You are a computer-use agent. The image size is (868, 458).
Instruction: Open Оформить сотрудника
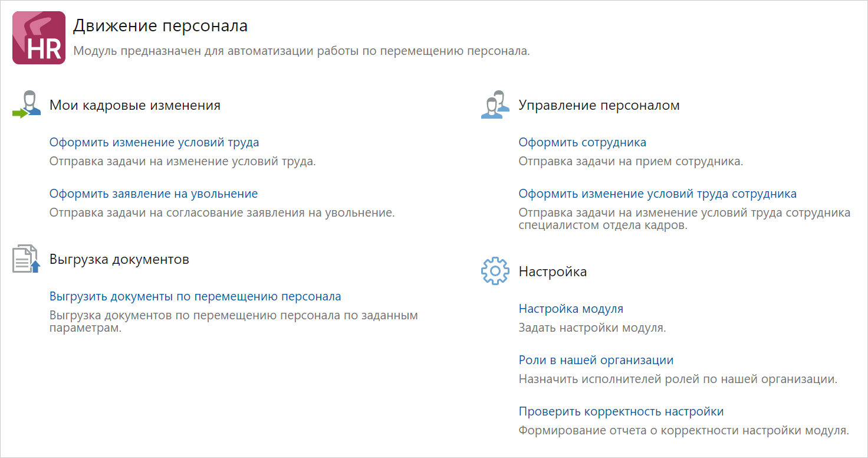tap(581, 142)
